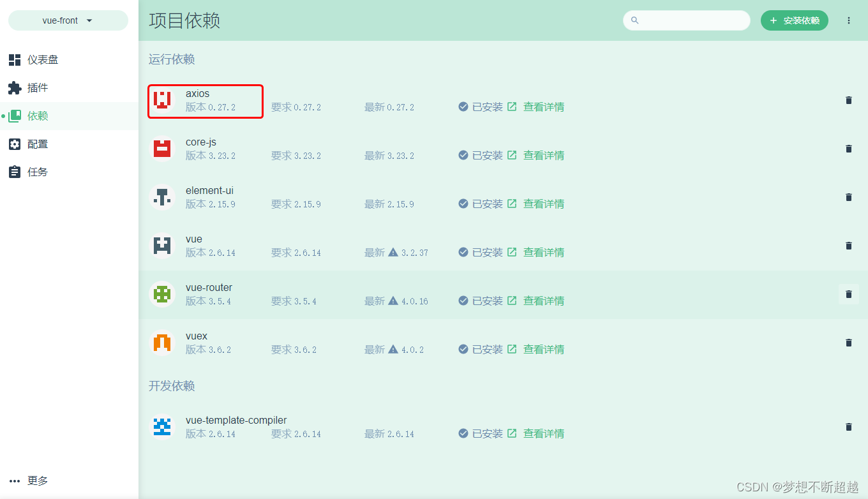868x499 pixels.
Task: Delete the core-js dependency via trash icon
Action: (x=849, y=149)
